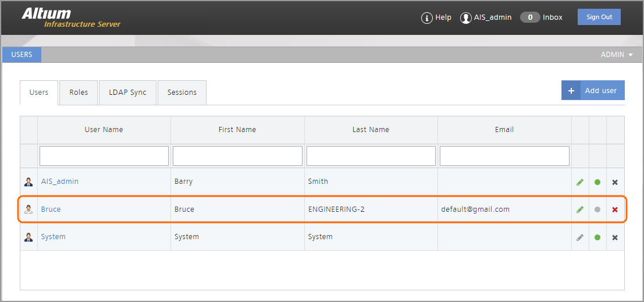Switch to the Roles tab
644x302 pixels.
(79, 93)
